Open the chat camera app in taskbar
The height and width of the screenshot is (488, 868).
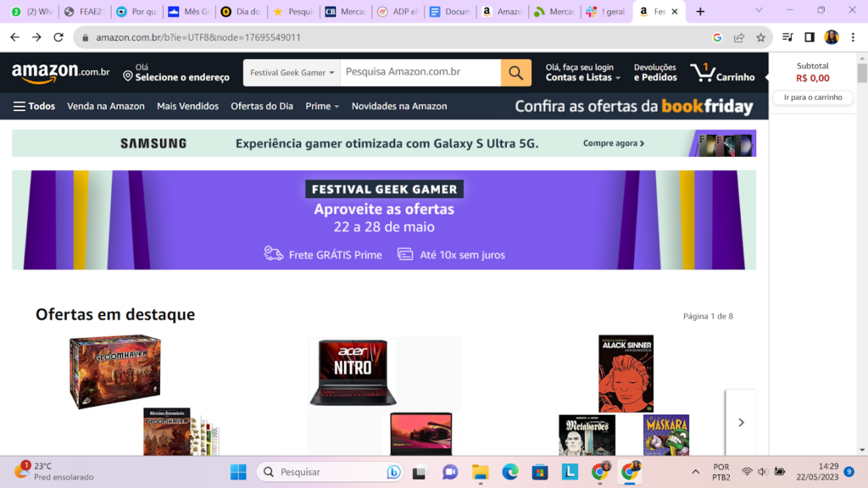point(449,472)
